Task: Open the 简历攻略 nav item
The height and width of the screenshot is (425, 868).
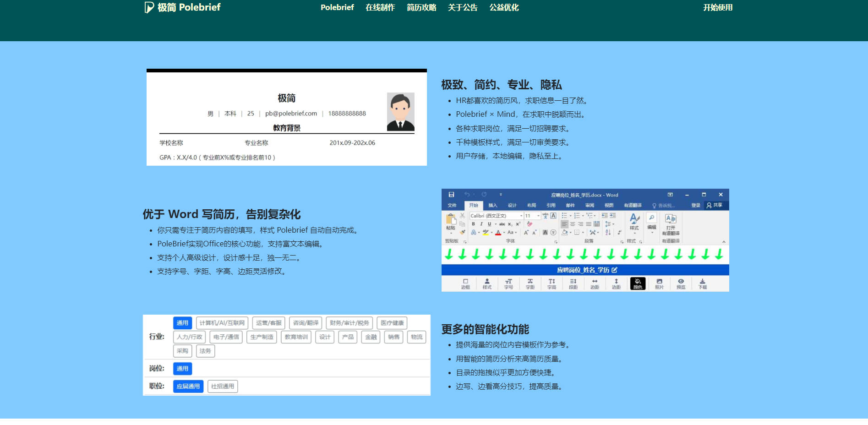Action: pos(421,7)
